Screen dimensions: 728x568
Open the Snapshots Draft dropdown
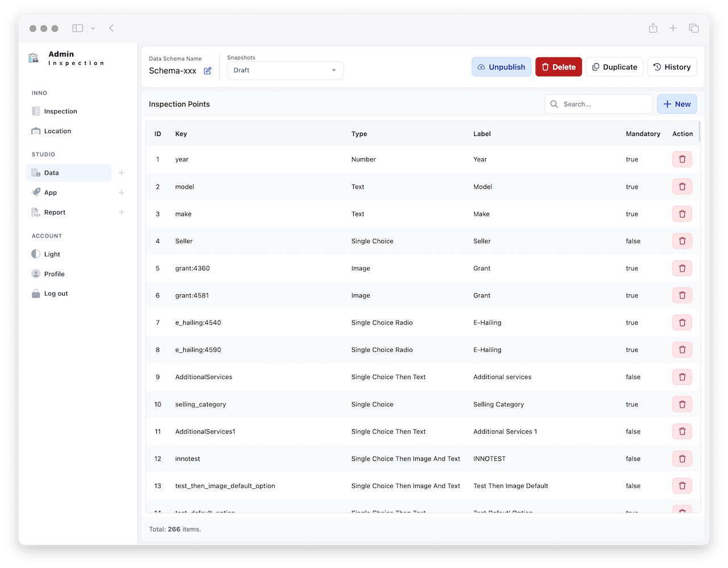click(x=285, y=71)
